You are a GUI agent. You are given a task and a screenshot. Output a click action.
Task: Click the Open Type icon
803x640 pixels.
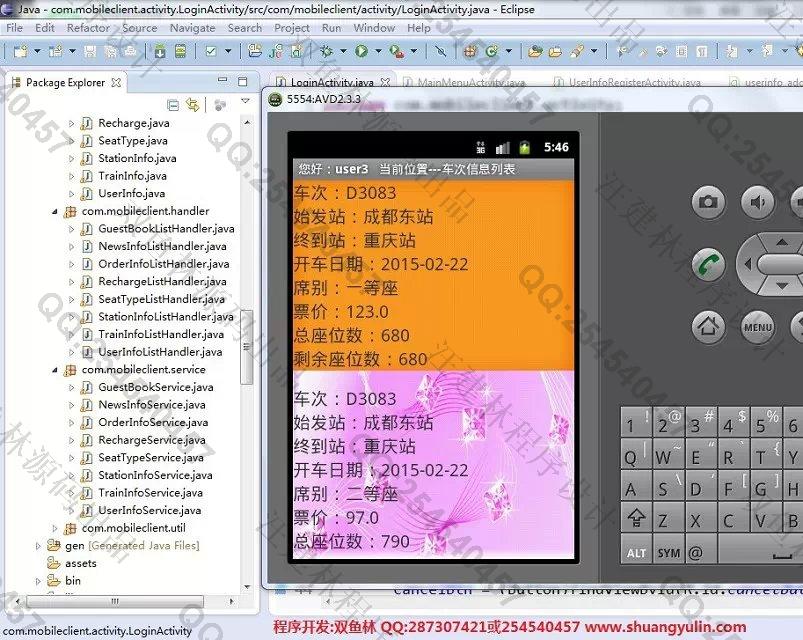coord(535,51)
